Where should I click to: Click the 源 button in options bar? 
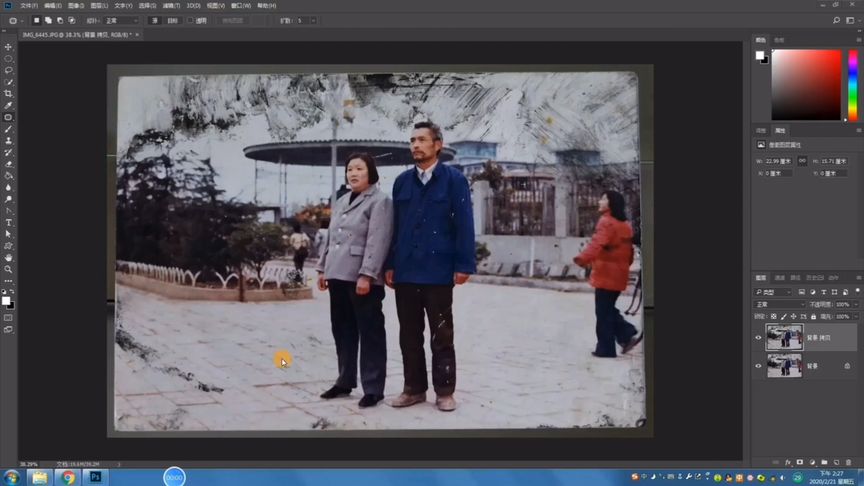pyautogui.click(x=155, y=20)
